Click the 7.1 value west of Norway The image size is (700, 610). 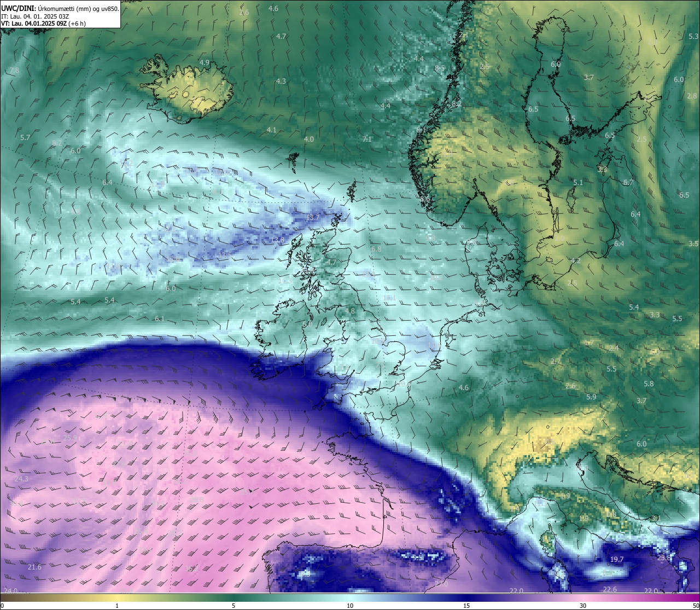[367, 139]
